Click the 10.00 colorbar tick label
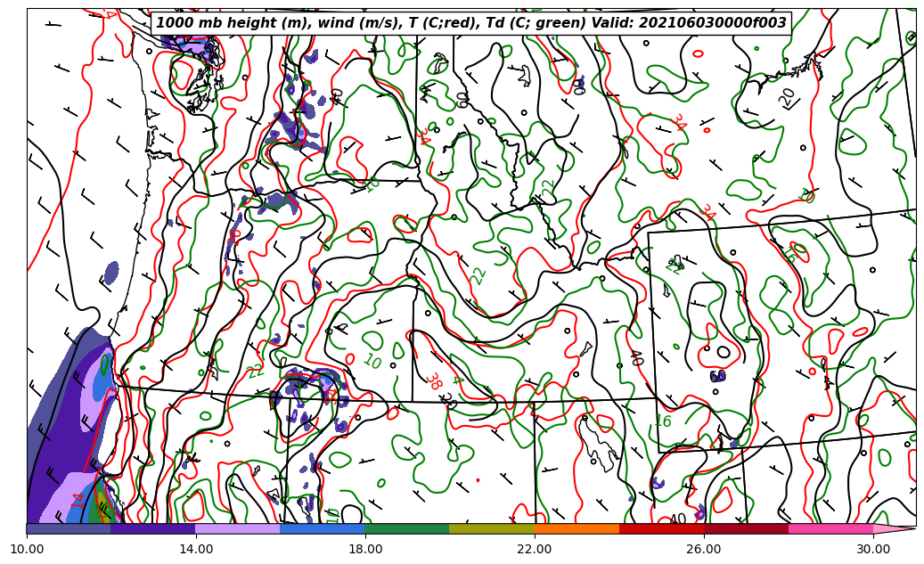The height and width of the screenshot is (564, 924). pos(27,549)
